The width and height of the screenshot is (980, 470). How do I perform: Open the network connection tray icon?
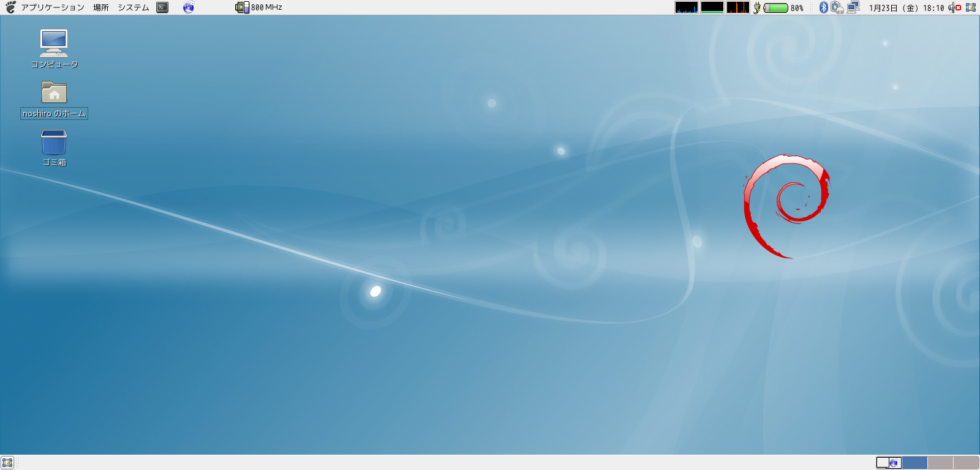coord(853,7)
